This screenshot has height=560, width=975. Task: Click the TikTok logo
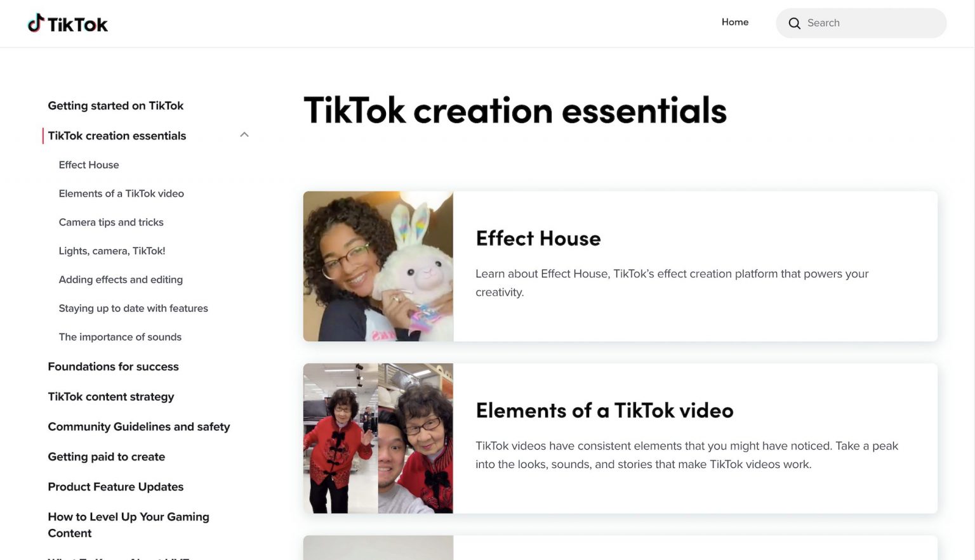click(x=67, y=23)
